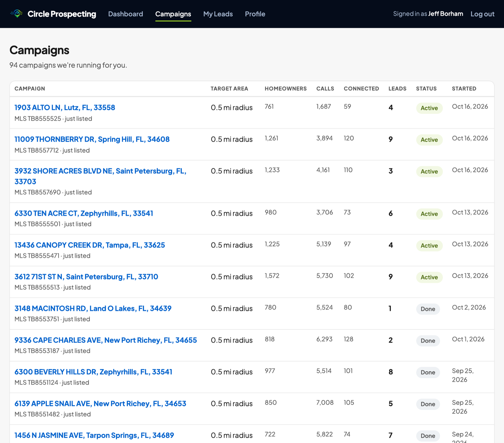This screenshot has height=443, width=504.
Task: Select the Campaigns nav tab
Action: 173,14
